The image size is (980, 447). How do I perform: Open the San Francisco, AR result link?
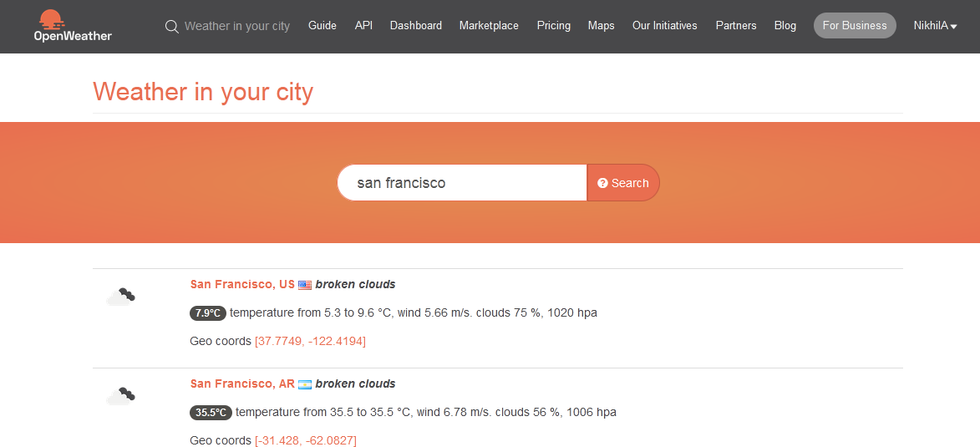(242, 384)
